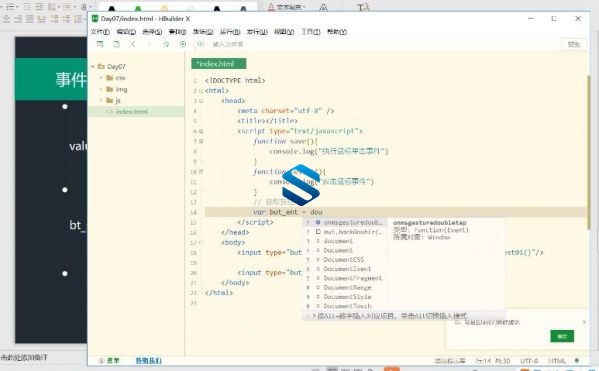Click the line 14 column indicator

493,360
